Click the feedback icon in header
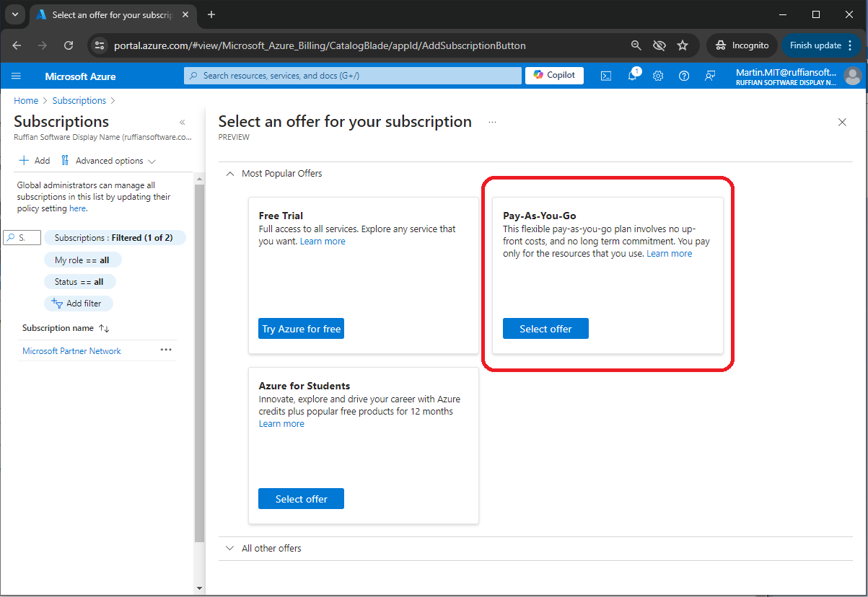Viewport: 868px width, 597px height. pos(710,76)
